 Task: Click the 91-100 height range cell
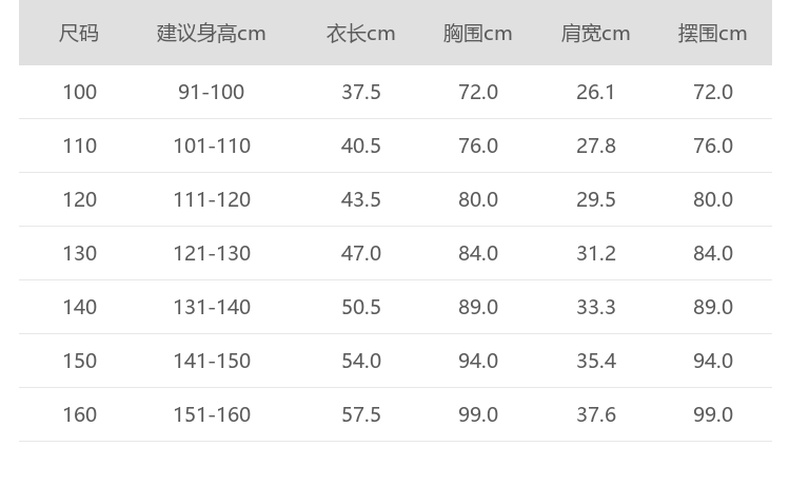tap(211, 92)
